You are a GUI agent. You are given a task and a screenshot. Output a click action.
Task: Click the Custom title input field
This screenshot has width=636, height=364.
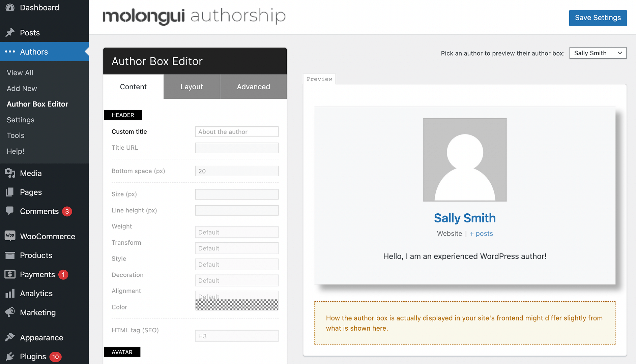(x=236, y=132)
